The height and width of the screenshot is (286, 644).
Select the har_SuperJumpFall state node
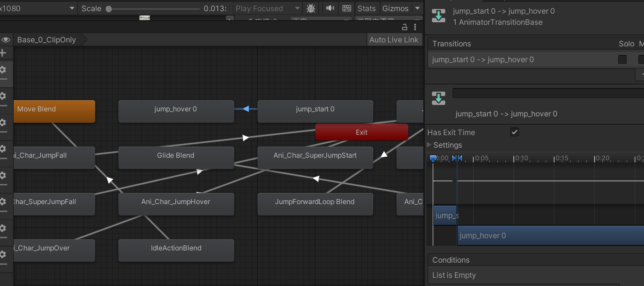(54, 204)
